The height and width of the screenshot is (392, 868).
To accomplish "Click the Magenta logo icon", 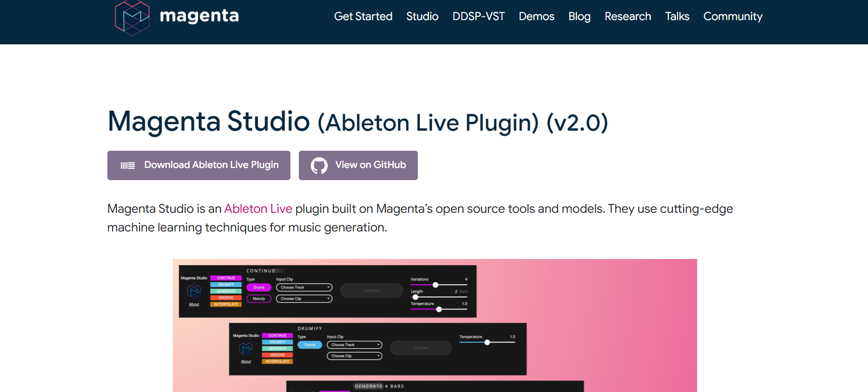I will point(132,18).
